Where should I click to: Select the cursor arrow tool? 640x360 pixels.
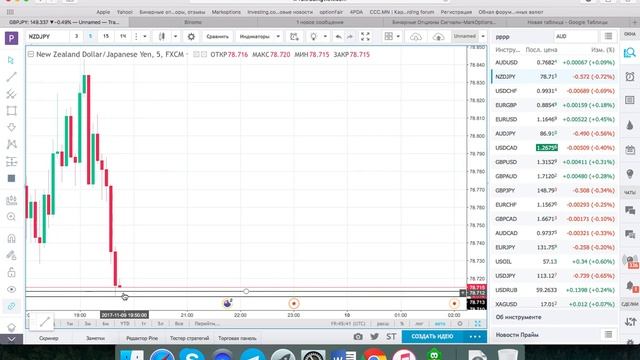click(x=11, y=60)
